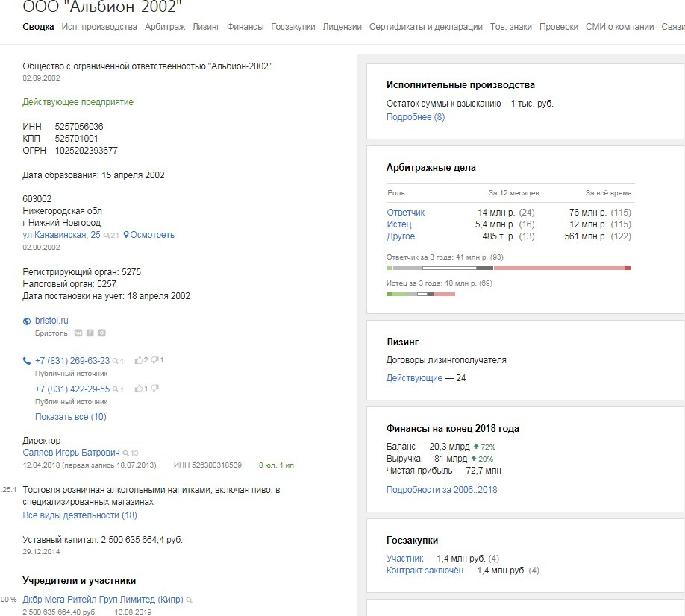The height and width of the screenshot is (616, 685).
Task: Click director ИНН 526300318539
Action: click(207, 465)
